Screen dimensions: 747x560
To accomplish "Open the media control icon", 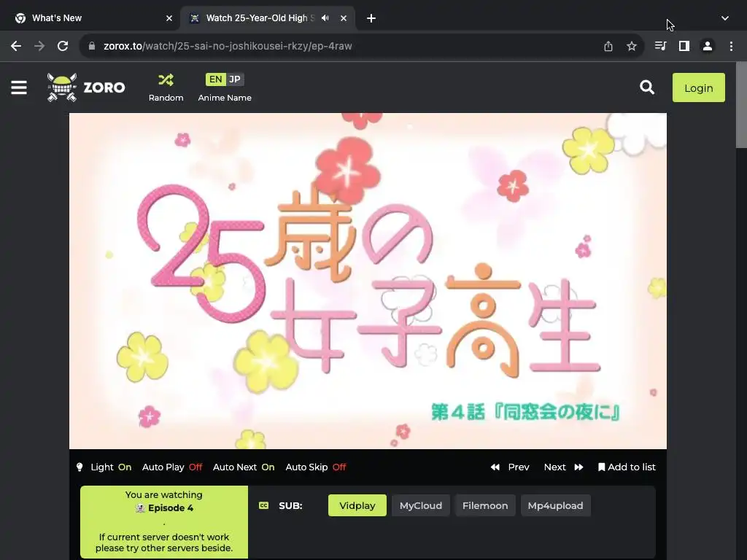I will coord(660,46).
